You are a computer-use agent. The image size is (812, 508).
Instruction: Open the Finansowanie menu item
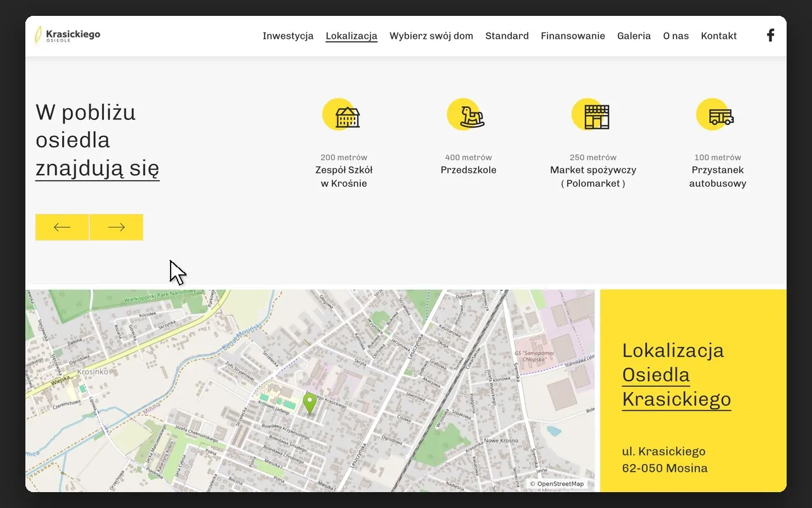pyautogui.click(x=573, y=36)
